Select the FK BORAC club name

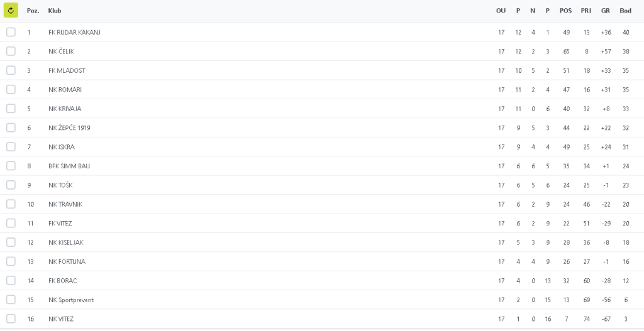tap(62, 281)
